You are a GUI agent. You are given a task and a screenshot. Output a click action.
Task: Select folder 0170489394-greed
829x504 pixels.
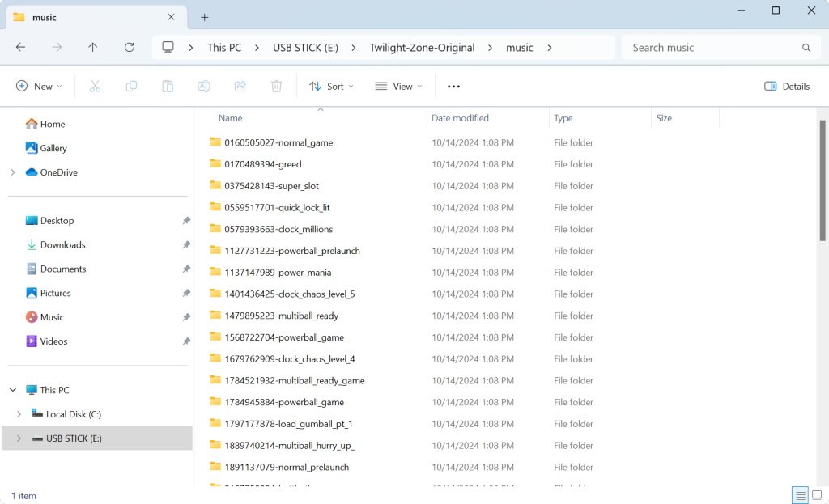point(263,164)
